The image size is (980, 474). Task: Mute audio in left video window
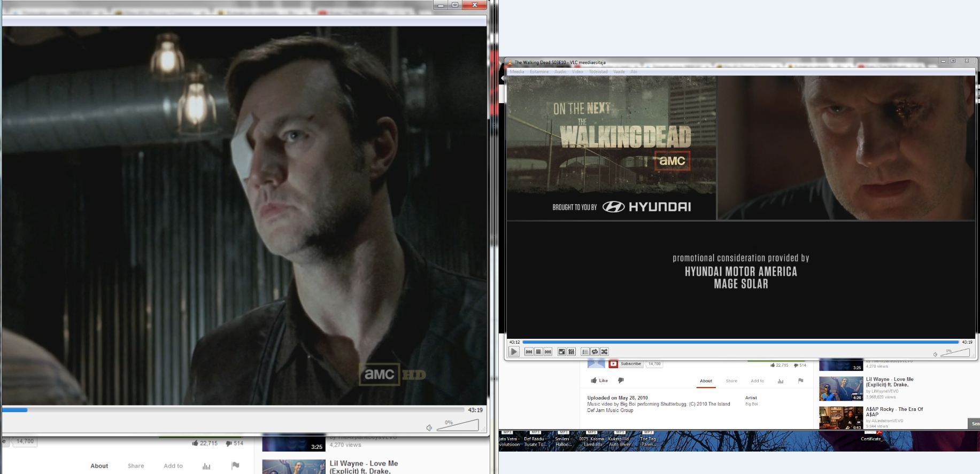[429, 428]
